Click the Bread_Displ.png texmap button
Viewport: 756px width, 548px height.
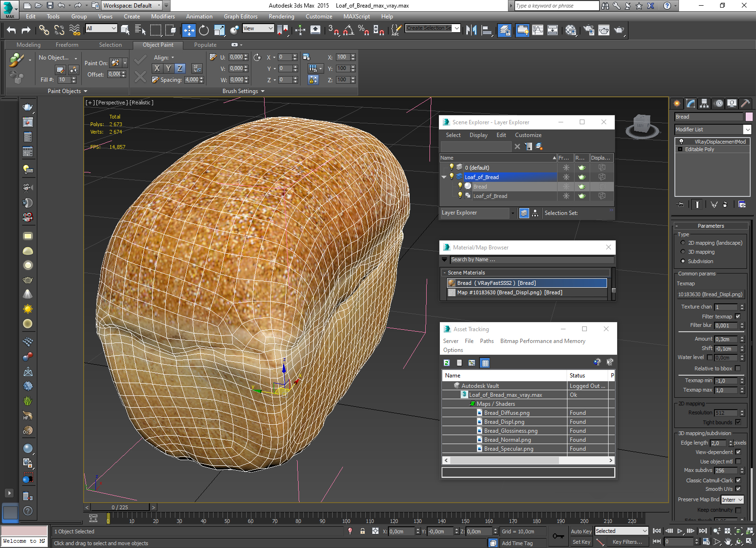click(x=710, y=294)
